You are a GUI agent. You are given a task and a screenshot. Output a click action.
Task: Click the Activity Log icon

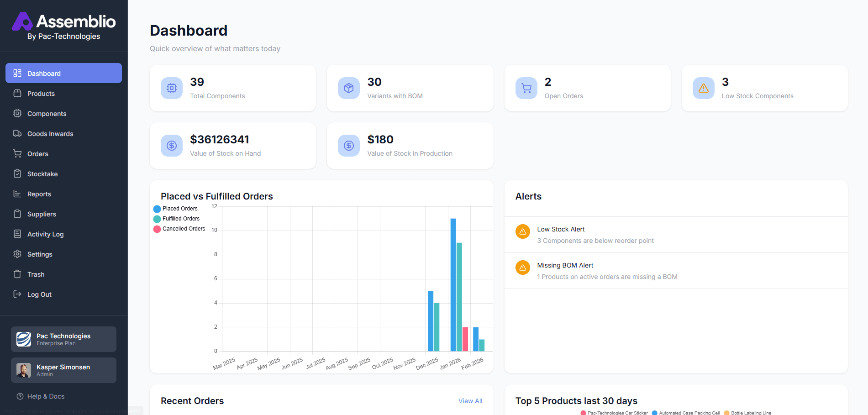coord(17,234)
